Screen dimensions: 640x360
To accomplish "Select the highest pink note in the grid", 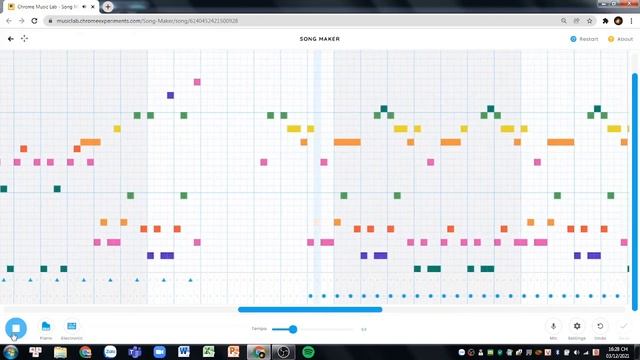I will [197, 82].
